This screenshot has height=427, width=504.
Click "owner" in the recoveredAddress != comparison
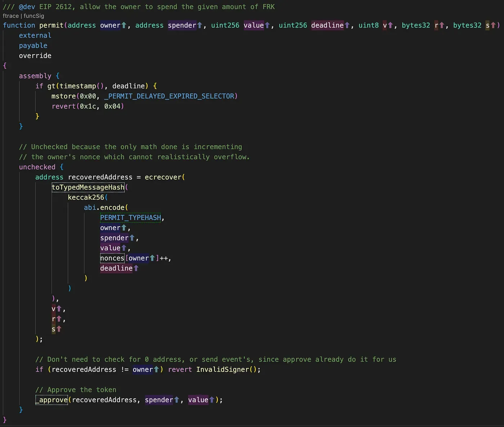click(x=143, y=369)
